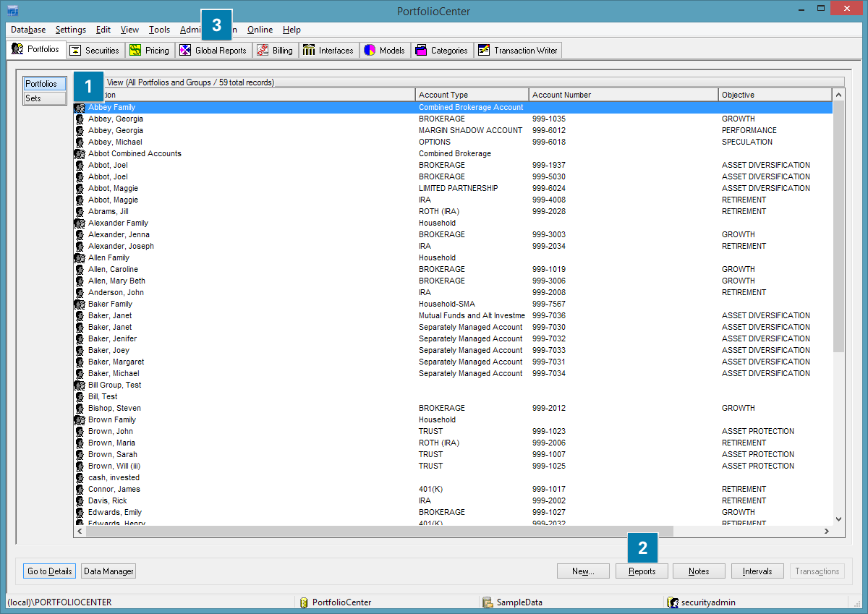
Task: Select the Portfolios side tab
Action: (45, 84)
